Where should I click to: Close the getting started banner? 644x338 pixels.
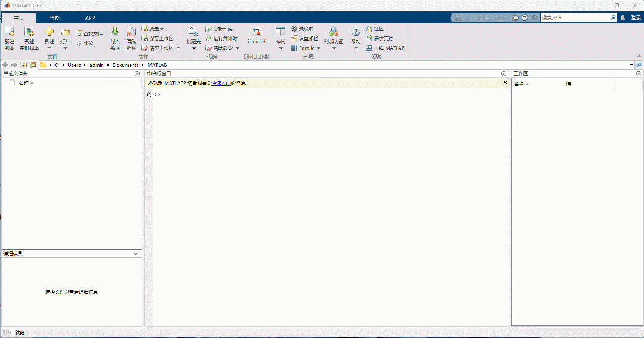[505, 82]
